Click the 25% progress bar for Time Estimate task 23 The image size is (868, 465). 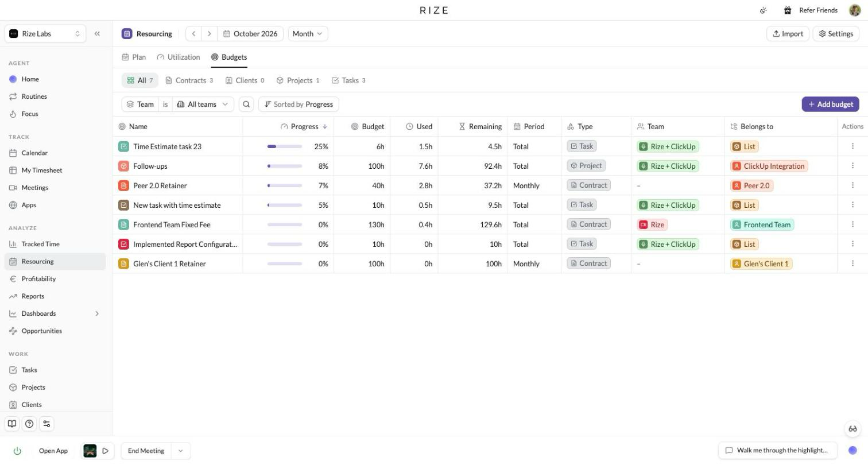tap(285, 146)
